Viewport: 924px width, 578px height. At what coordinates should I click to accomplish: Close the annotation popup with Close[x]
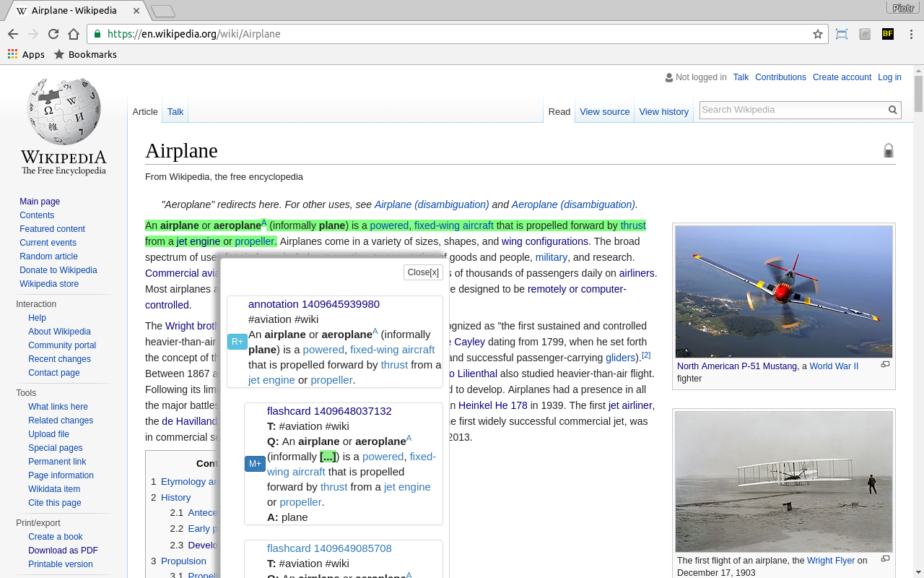423,272
